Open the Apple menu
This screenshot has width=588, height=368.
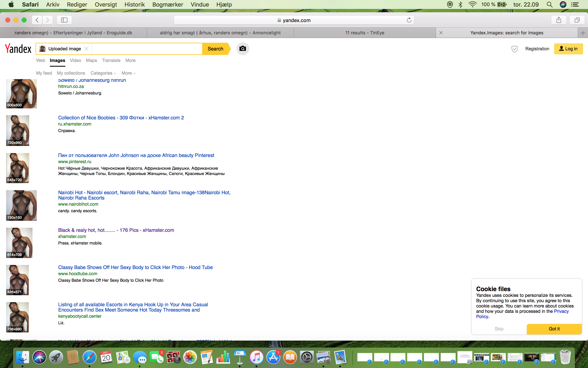tap(11, 4)
